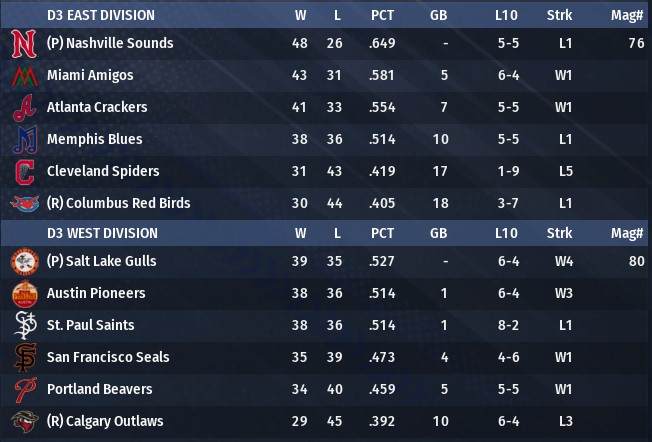Image resolution: width=652 pixels, height=442 pixels.
Task: Click the St. Paul Saints logo
Action: pos(24,325)
